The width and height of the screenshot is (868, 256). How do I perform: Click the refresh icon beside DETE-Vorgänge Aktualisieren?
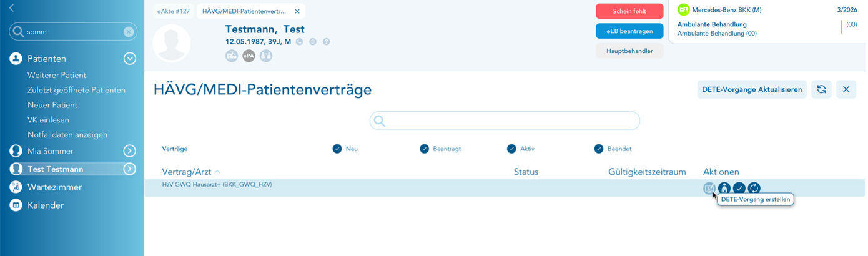pos(821,89)
